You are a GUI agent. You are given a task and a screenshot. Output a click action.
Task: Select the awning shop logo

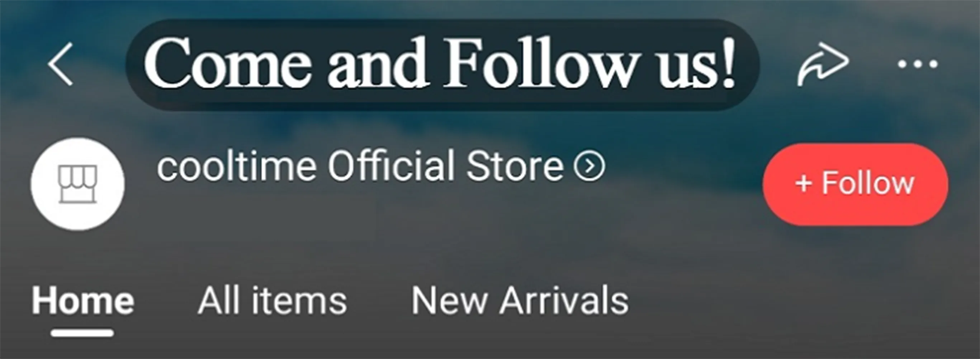pyautogui.click(x=77, y=184)
